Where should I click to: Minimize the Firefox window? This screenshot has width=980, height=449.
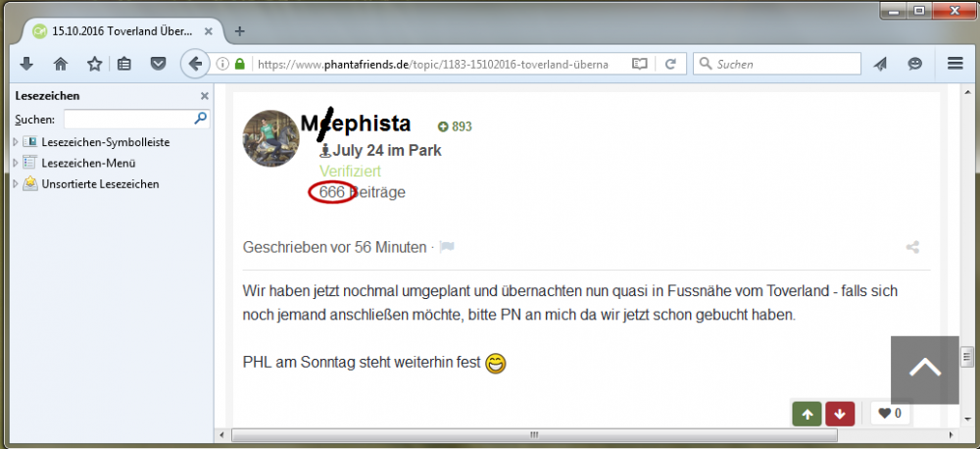(x=895, y=10)
